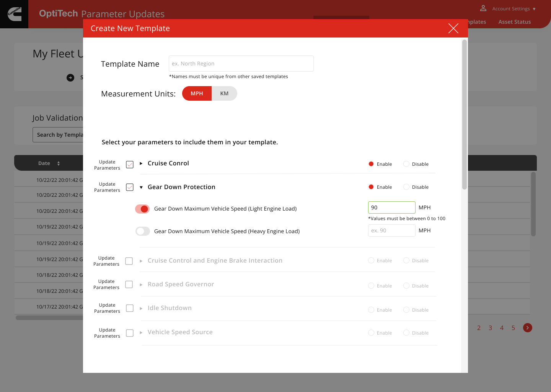Click Heavy Engine Load speed input field

coord(391,230)
